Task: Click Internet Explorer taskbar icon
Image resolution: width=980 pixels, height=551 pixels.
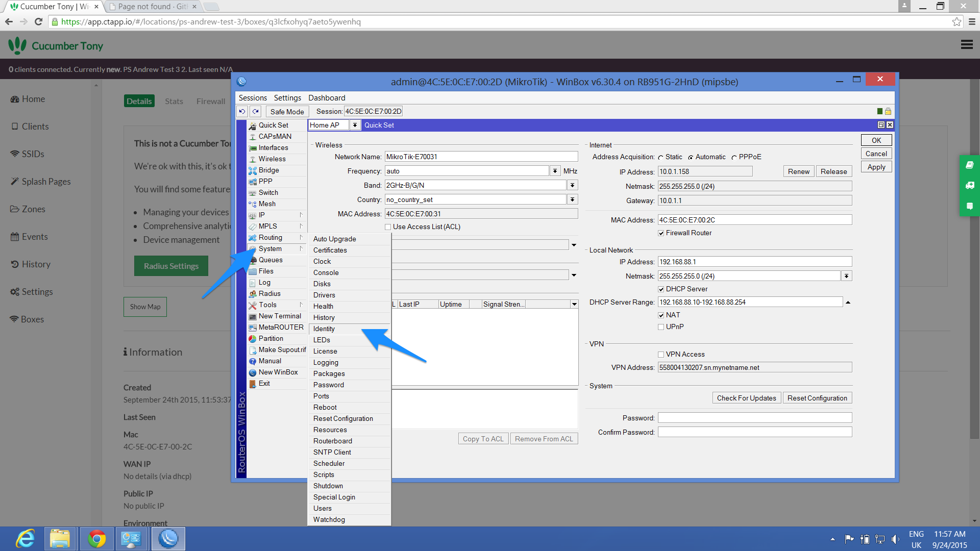Action: [x=24, y=539]
